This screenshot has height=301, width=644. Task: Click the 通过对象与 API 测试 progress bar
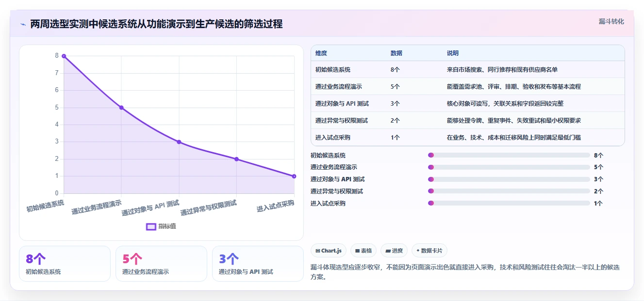pos(509,179)
